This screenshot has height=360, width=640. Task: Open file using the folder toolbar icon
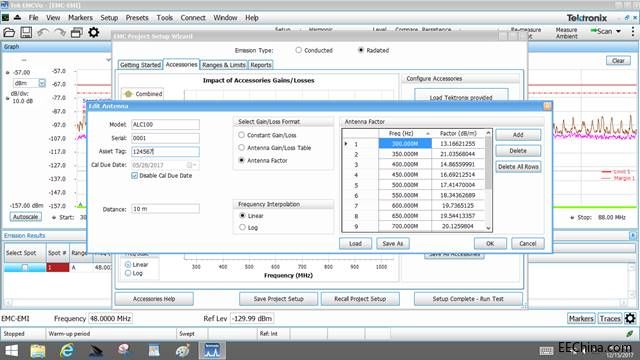pyautogui.click(x=9, y=33)
